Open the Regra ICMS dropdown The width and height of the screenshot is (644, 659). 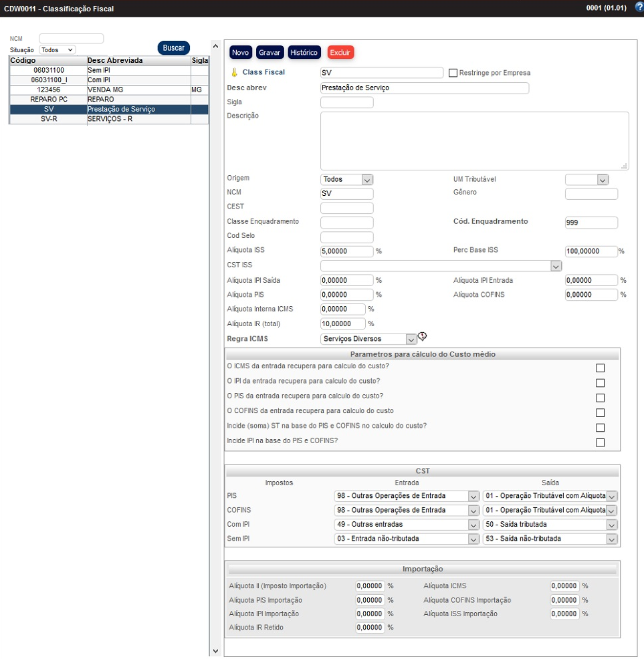click(409, 339)
